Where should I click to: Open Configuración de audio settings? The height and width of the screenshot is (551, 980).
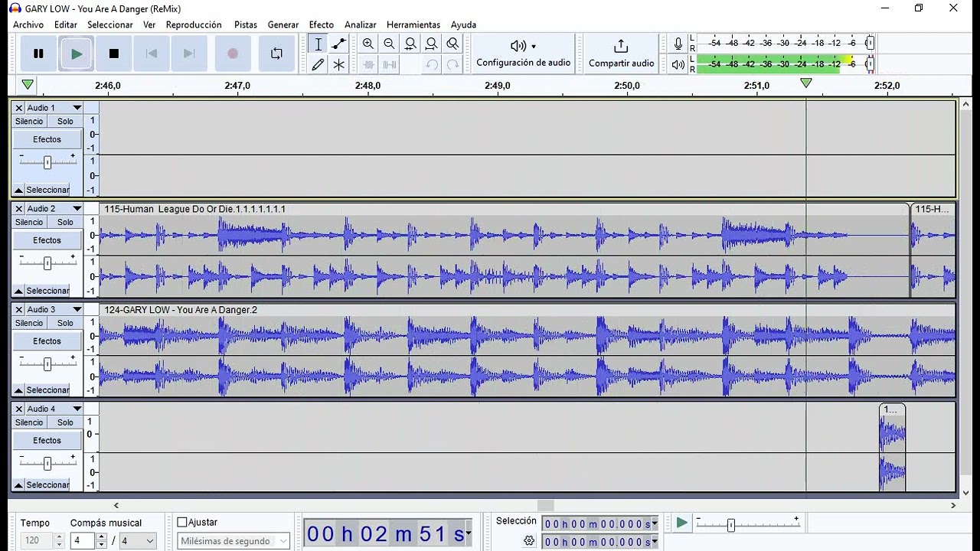pyautogui.click(x=524, y=54)
